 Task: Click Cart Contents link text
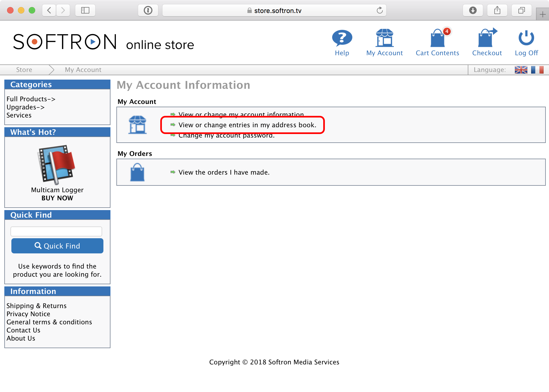pyautogui.click(x=437, y=53)
